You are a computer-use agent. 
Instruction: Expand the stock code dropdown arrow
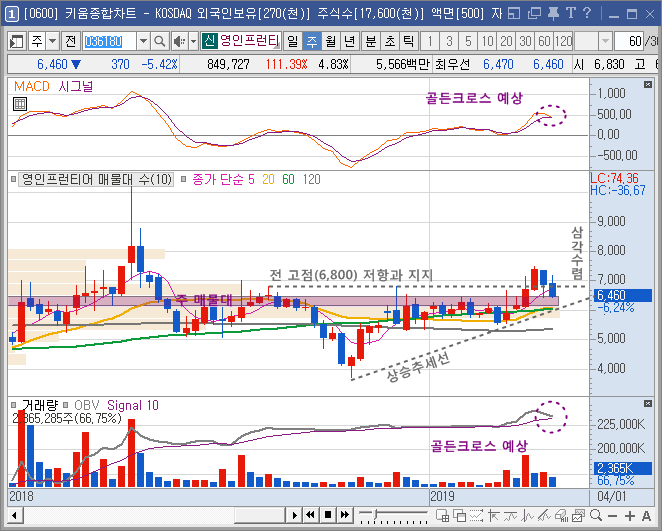(x=143, y=41)
